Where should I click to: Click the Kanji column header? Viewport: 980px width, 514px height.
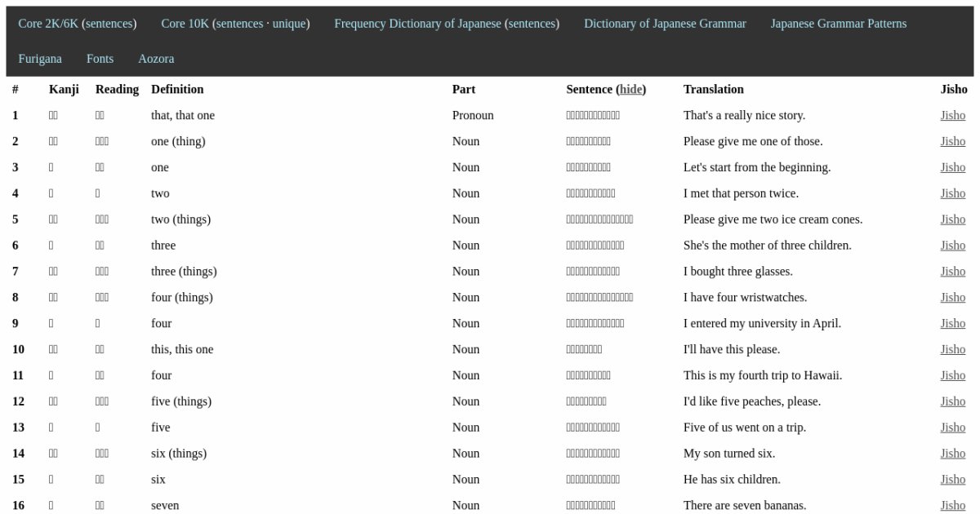(x=64, y=89)
